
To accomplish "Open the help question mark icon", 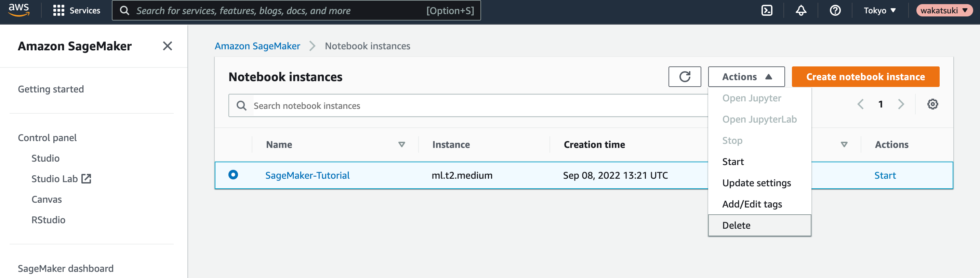I will [x=835, y=10].
